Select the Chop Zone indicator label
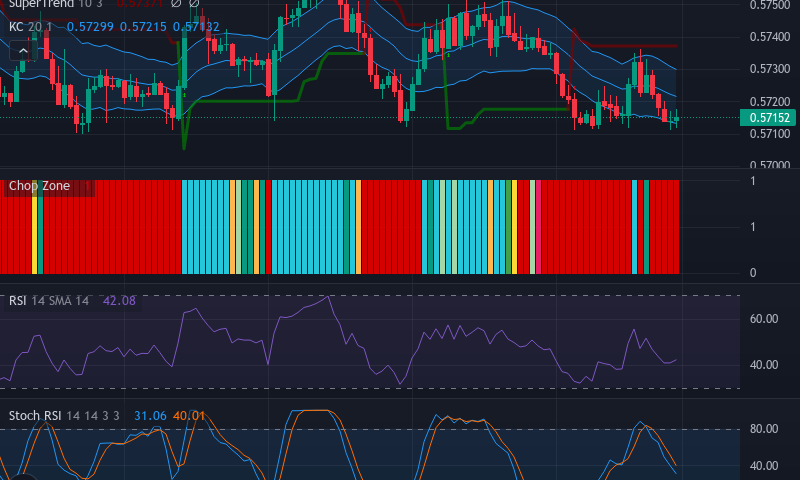 (x=39, y=186)
